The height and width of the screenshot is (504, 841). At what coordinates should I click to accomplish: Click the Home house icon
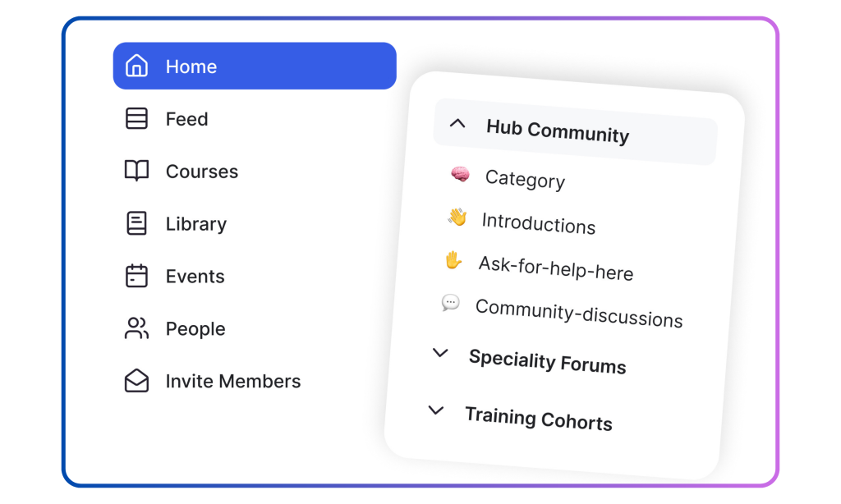[136, 66]
